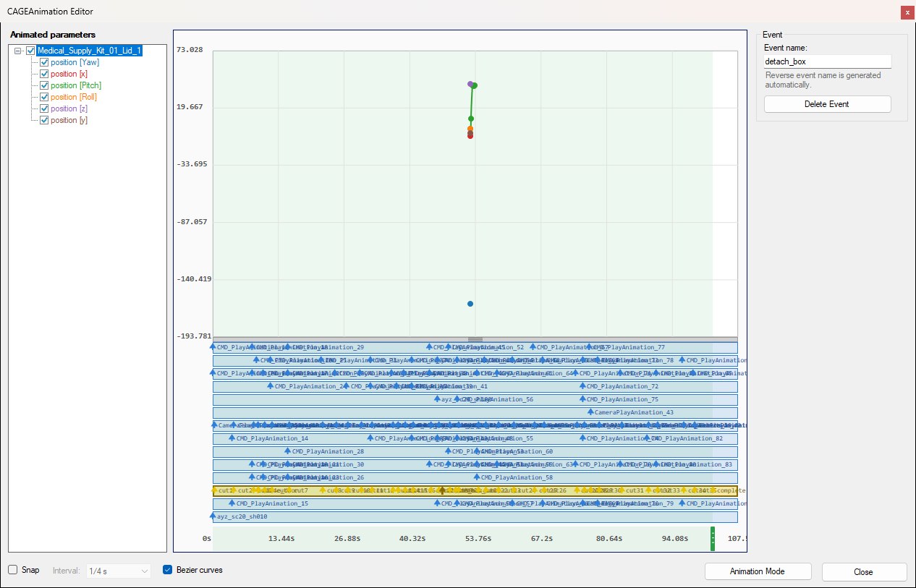The width and height of the screenshot is (916, 588).
Task: Select the red x keyframe point
Action: pyautogui.click(x=470, y=135)
